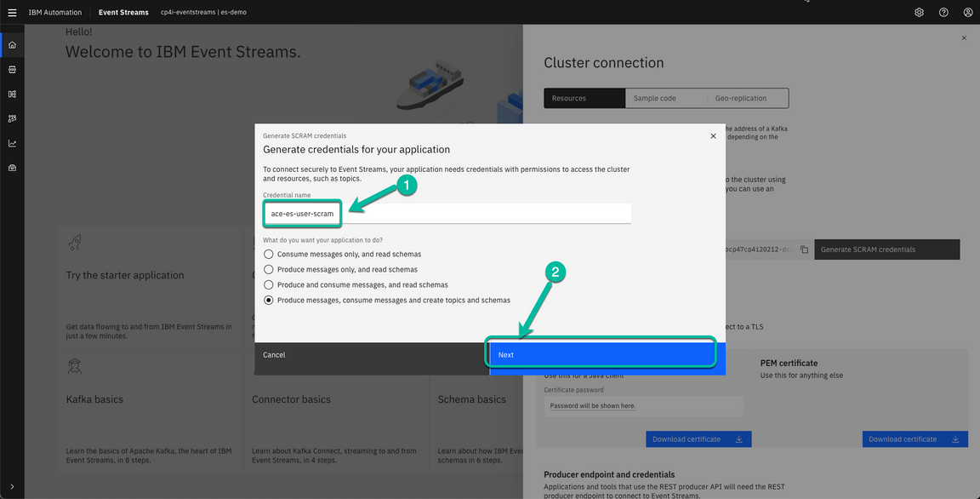Image resolution: width=980 pixels, height=499 pixels.
Task: Cancel the SCRAM credential generation
Action: point(274,354)
